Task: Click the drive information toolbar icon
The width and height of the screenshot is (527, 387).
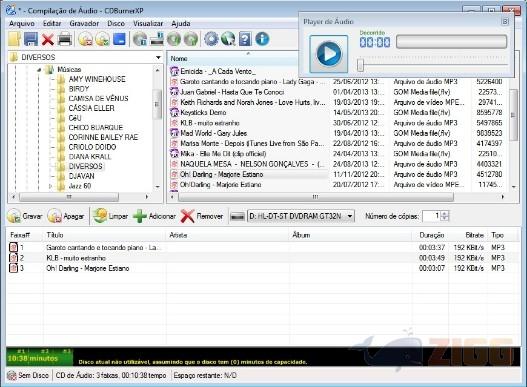Action: [157, 39]
